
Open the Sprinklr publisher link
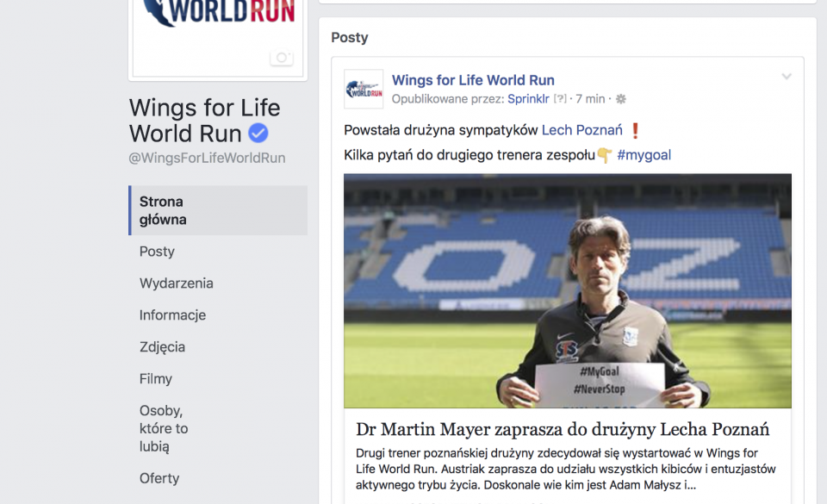coord(528,98)
